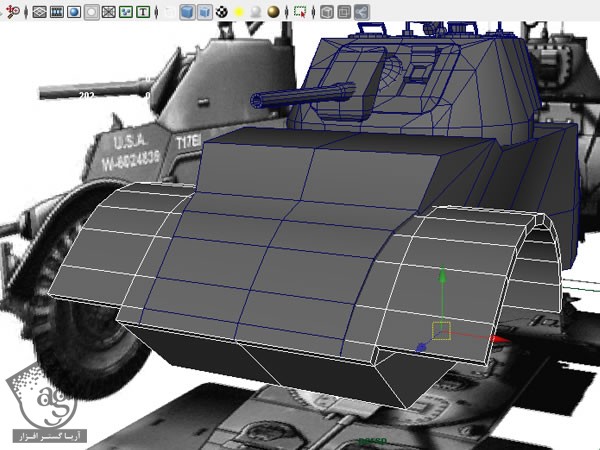Click the Safe Title icon
The image size is (600, 450).
(x=144, y=13)
